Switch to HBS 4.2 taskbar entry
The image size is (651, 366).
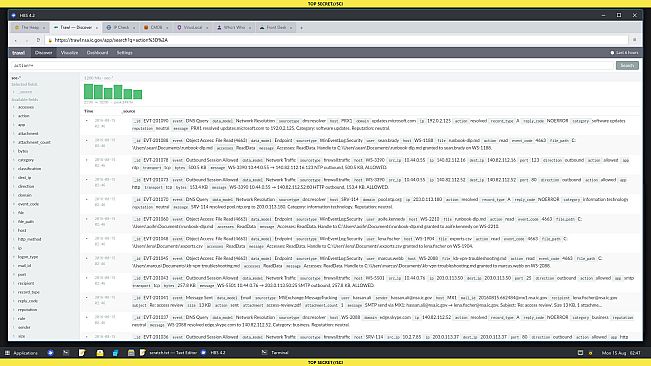pos(213,353)
